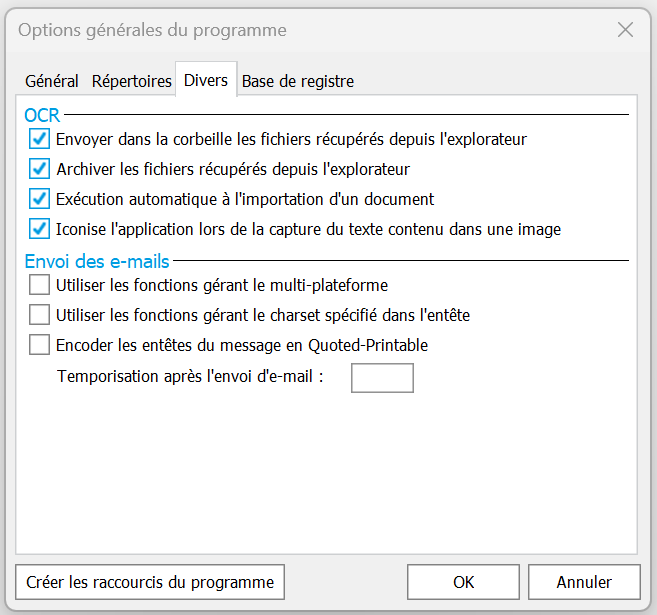Disable Archiver les fichiers récupérés option
The width and height of the screenshot is (657, 615).
click(x=40, y=169)
